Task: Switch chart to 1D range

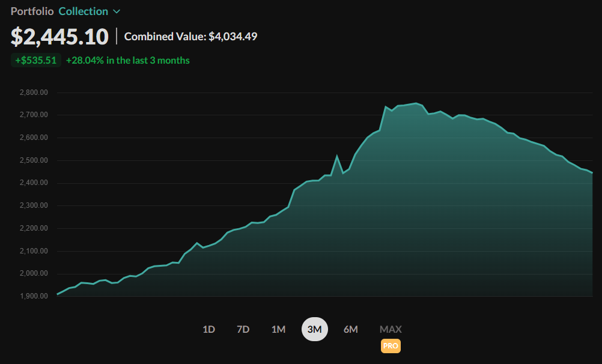Action: pyautogui.click(x=208, y=329)
